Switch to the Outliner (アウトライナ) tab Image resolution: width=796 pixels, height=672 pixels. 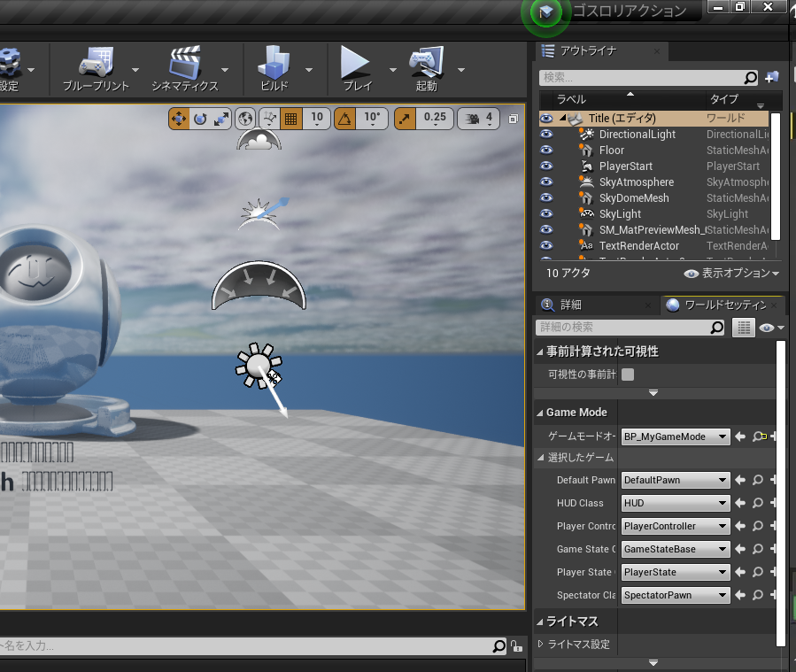[589, 50]
